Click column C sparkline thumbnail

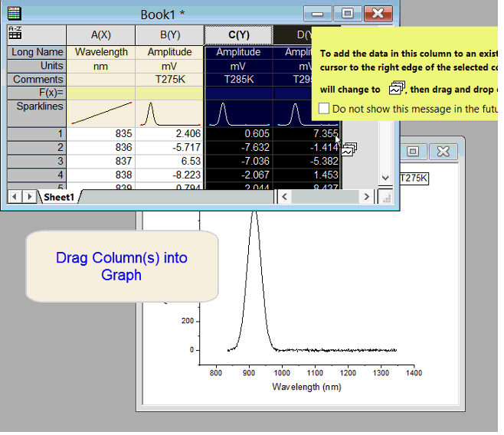click(238, 113)
